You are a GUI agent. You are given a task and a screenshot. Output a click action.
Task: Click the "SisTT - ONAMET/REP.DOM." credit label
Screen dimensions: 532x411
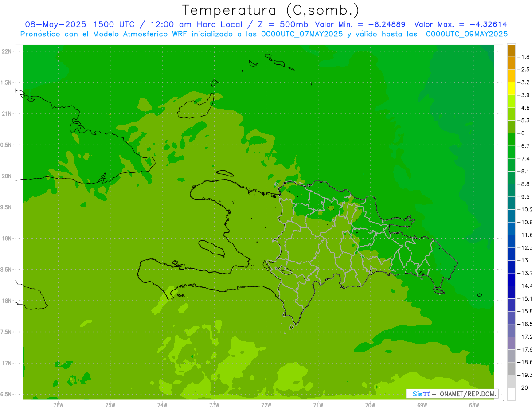[452, 394]
